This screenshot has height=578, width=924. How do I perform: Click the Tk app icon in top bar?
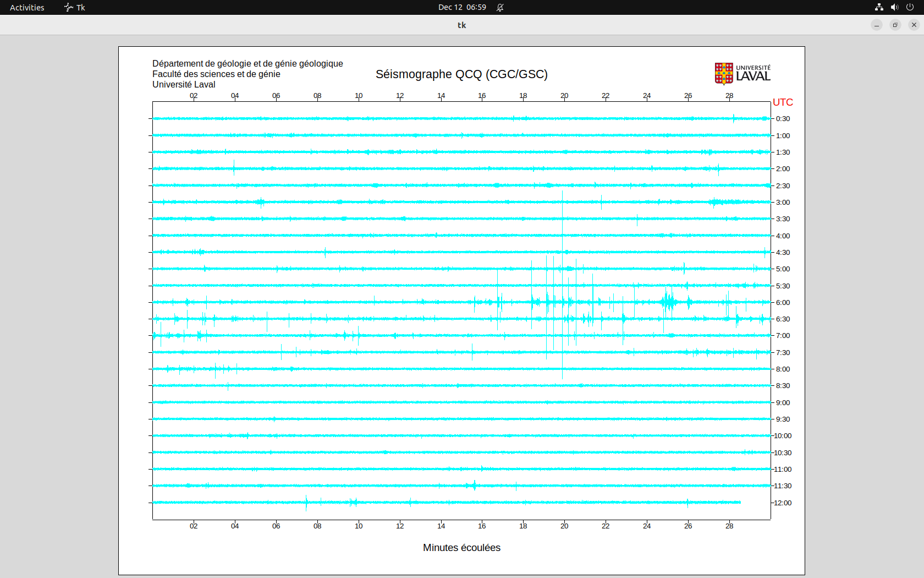click(x=69, y=7)
